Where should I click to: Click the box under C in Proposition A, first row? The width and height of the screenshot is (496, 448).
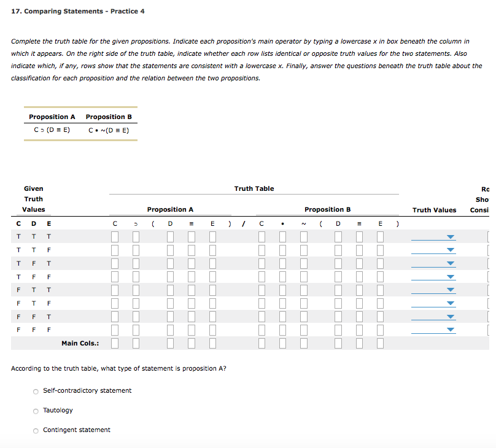coord(115,236)
